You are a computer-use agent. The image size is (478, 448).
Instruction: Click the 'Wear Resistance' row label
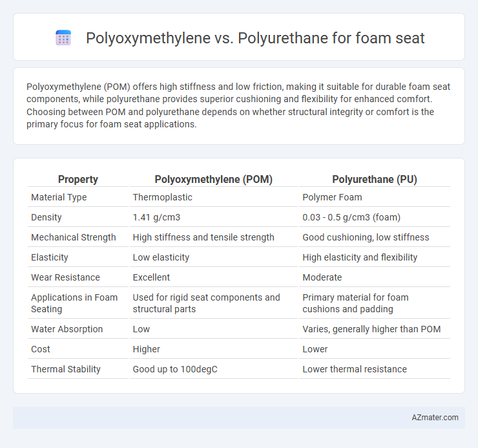[65, 277]
